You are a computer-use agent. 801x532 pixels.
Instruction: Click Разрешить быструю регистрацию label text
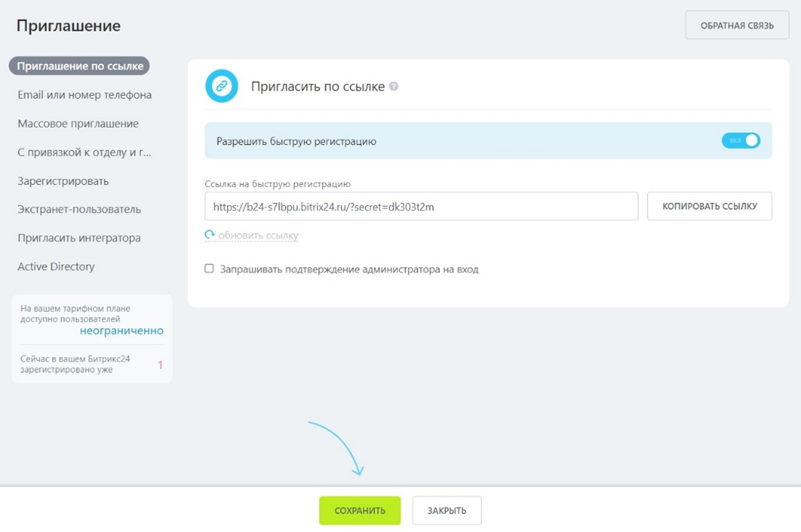(x=296, y=142)
